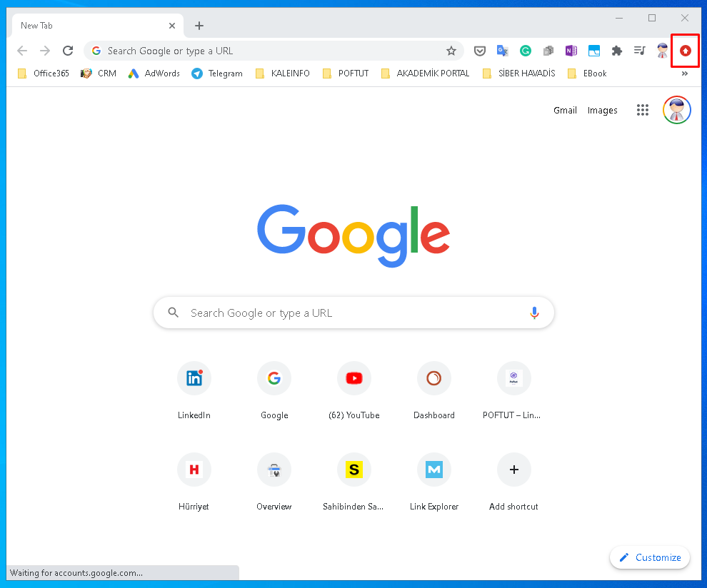This screenshot has width=707, height=588.
Task: Open the CRM bookmark
Action: coord(99,73)
